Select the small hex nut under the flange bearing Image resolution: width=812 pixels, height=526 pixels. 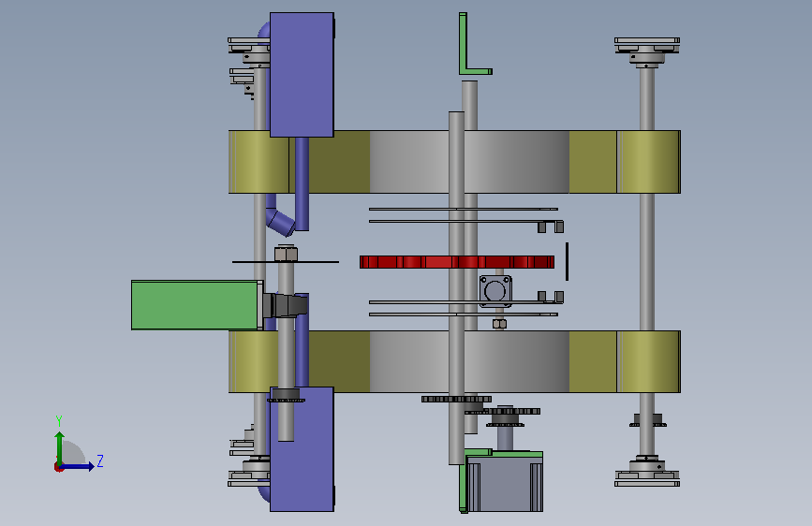(x=499, y=324)
